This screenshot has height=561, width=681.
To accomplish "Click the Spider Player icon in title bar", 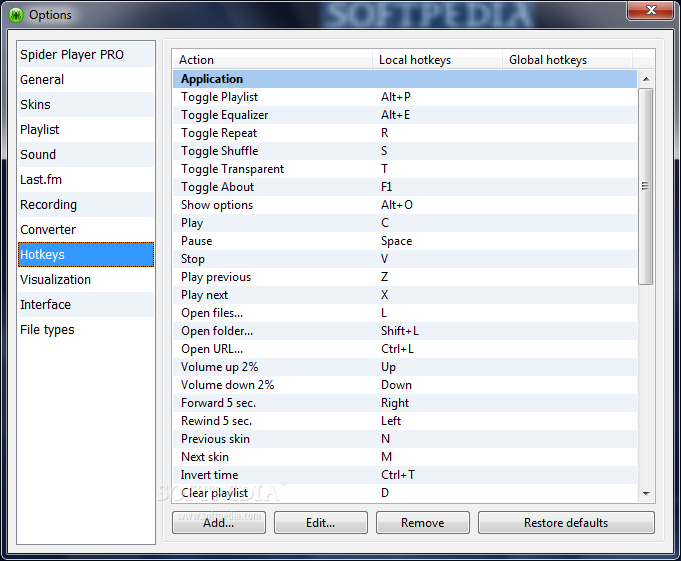I will [16, 15].
